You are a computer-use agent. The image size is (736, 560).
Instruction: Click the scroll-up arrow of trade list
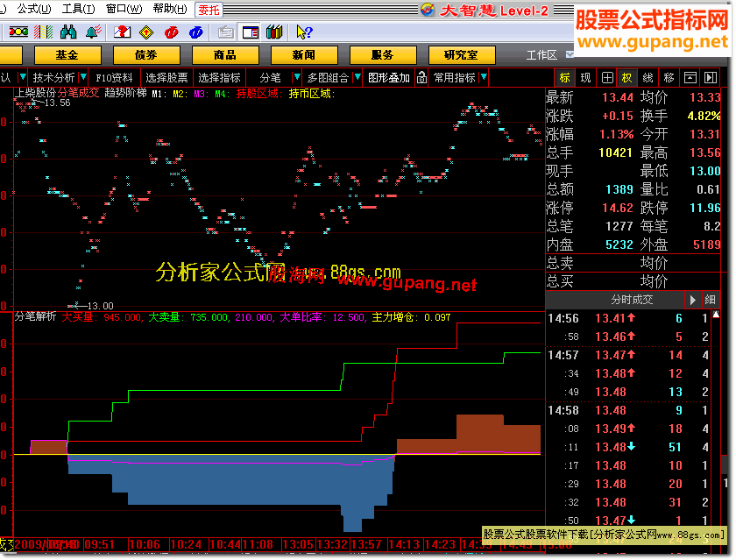[716, 315]
